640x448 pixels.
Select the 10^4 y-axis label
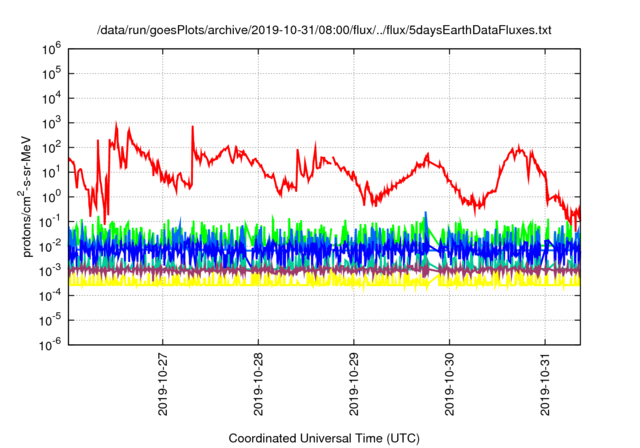coord(51,99)
